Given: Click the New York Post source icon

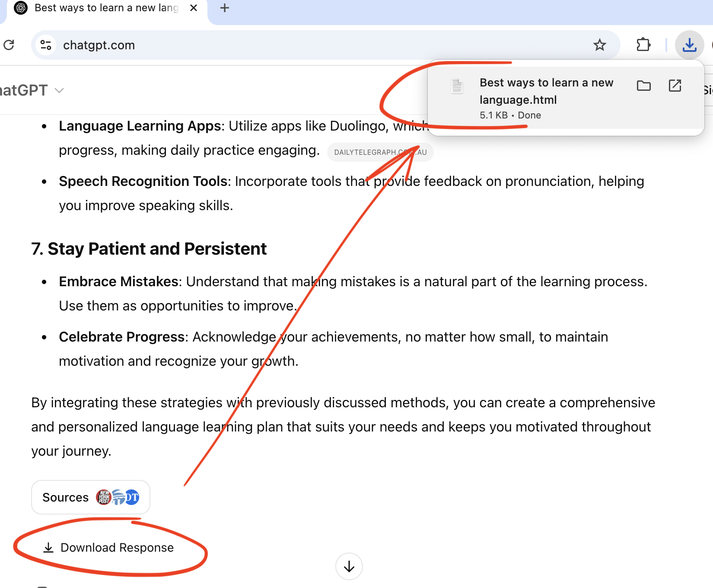Looking at the screenshot, I should (x=103, y=497).
